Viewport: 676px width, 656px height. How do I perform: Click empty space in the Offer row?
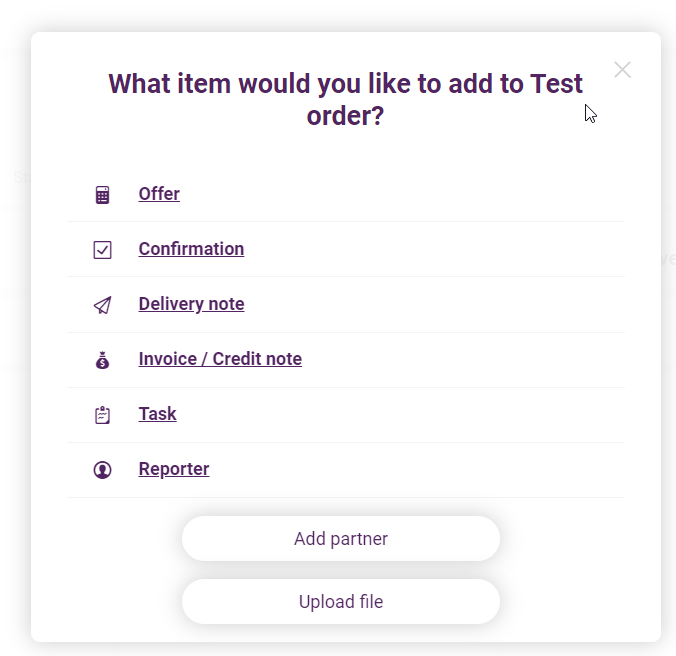pos(401,194)
